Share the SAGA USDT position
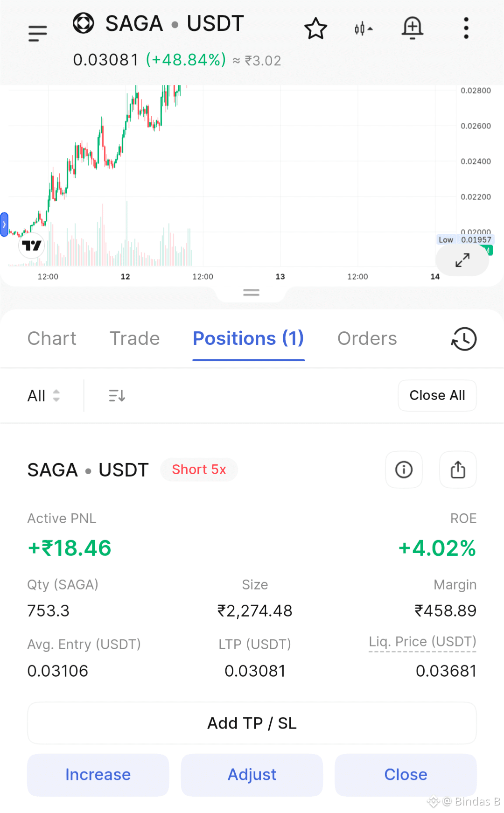 click(x=458, y=470)
